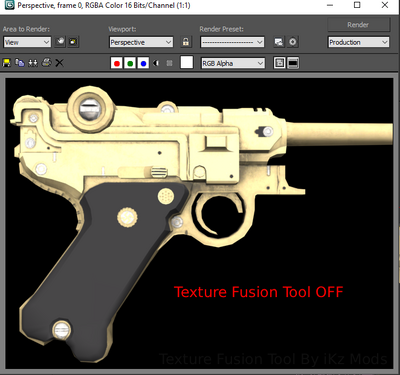Screen dimensions: 400x375
Task: Toggle the Blue channel
Action: point(143,63)
